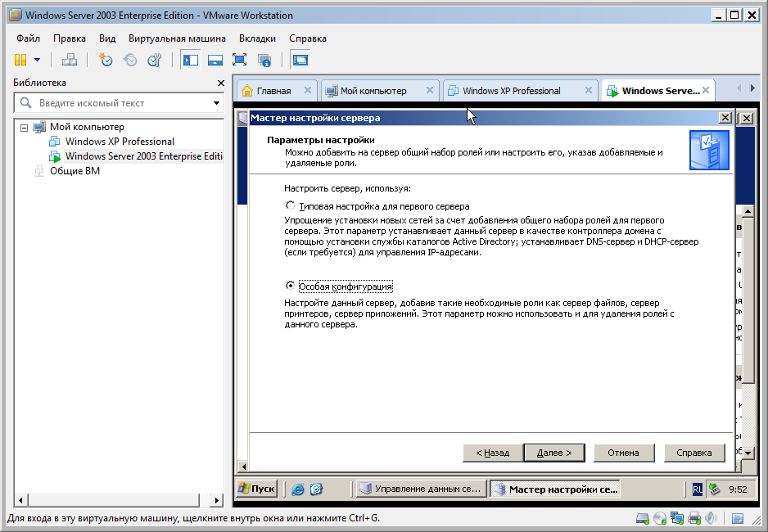
Task: Click the Далее button
Action: (554, 453)
